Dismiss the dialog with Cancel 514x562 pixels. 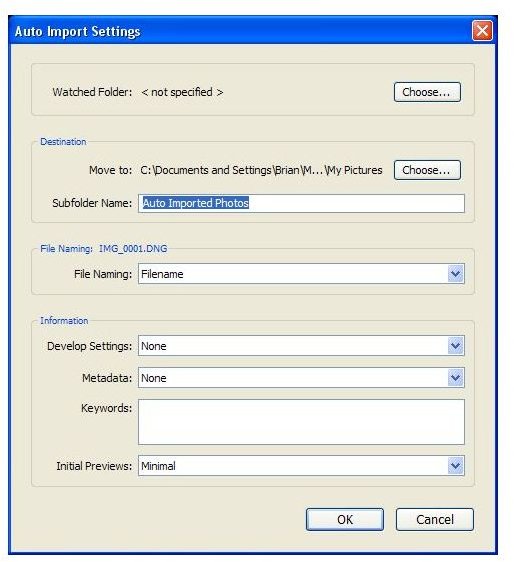[x=434, y=519]
